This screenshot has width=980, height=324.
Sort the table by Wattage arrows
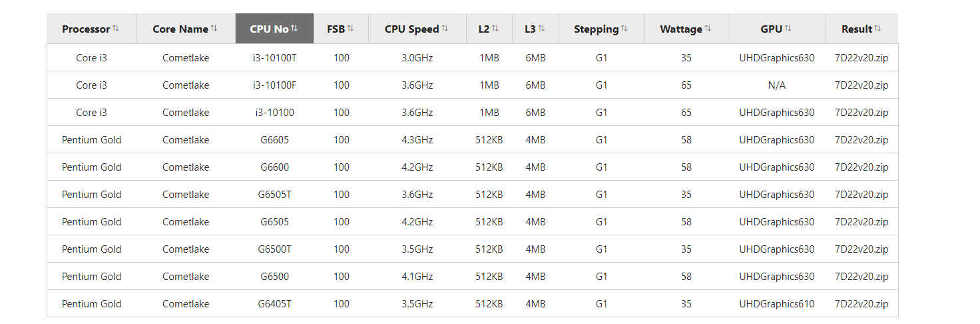click(x=708, y=29)
